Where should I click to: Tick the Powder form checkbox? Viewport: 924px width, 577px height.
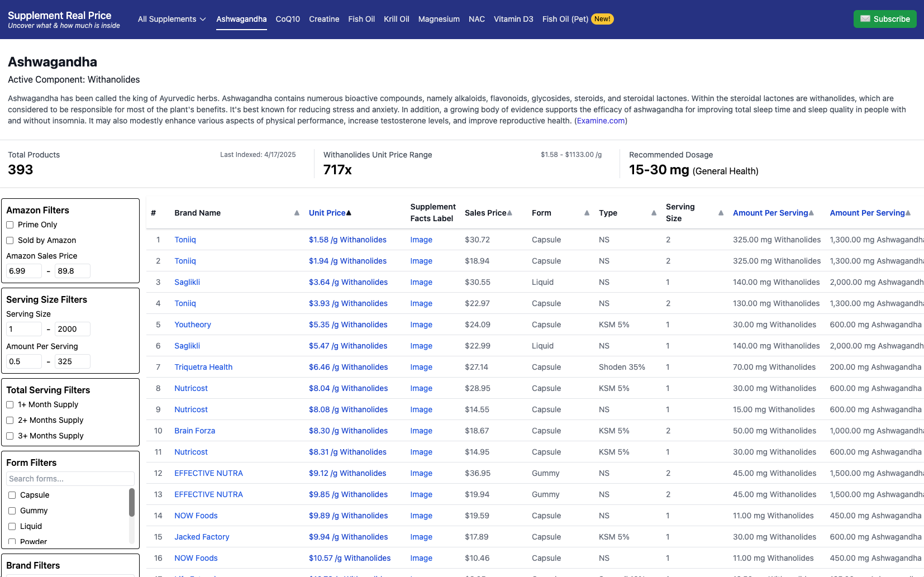12,542
